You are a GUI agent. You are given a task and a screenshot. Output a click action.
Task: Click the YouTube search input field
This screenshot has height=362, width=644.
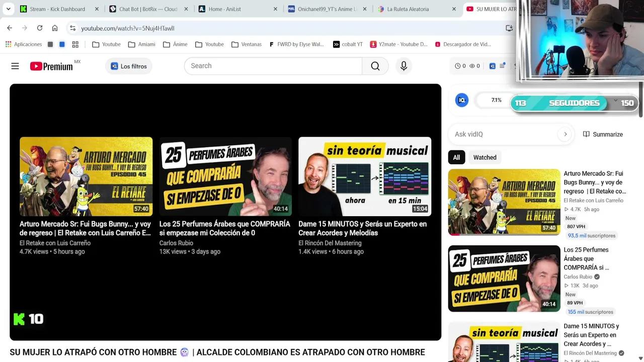[273, 66]
